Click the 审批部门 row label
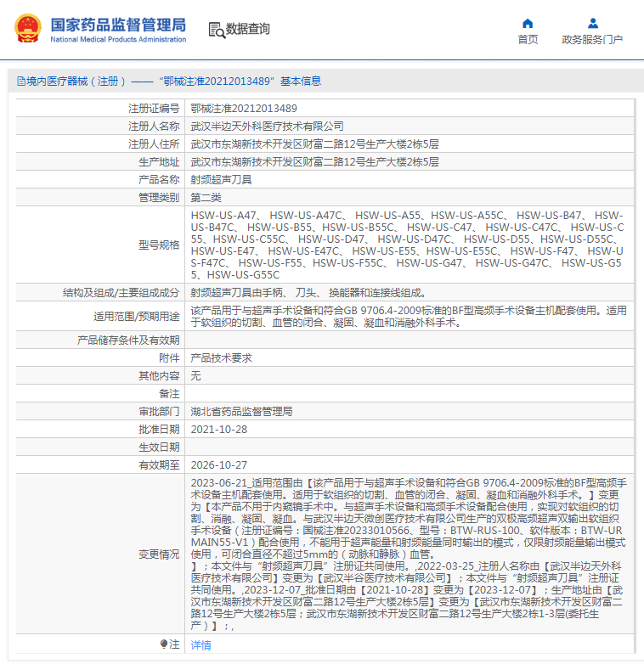 pos(159,411)
